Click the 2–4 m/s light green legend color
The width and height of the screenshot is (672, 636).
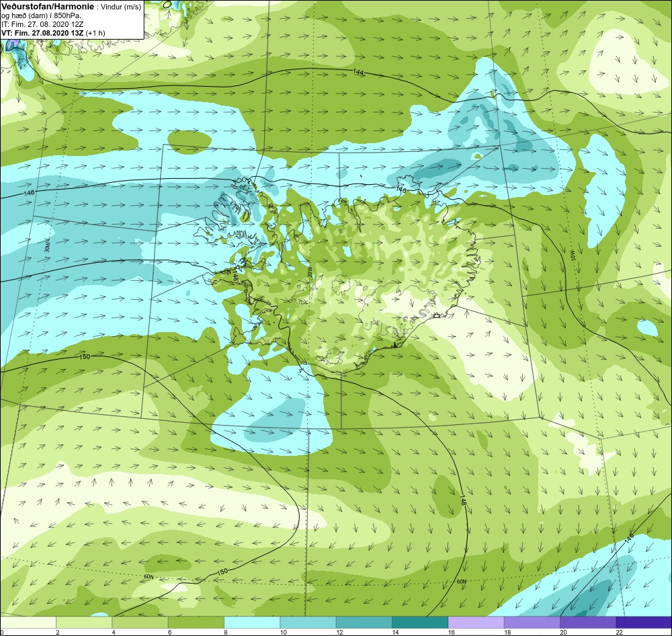click(84, 622)
